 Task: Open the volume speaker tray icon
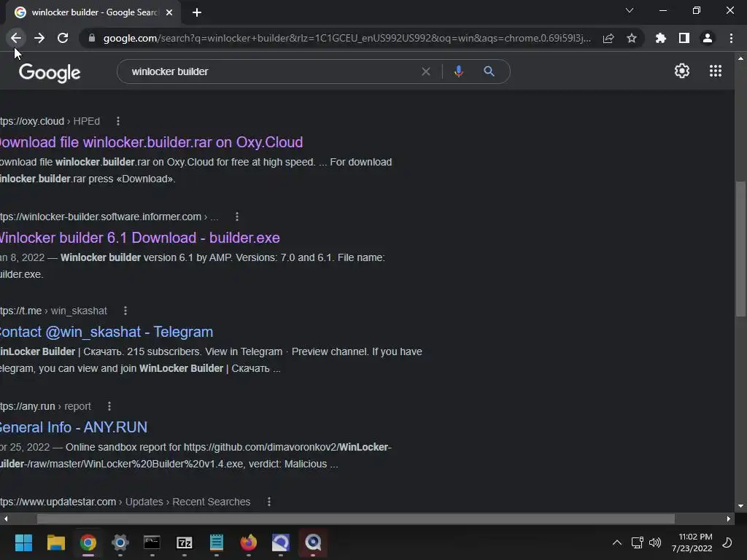tap(655, 542)
